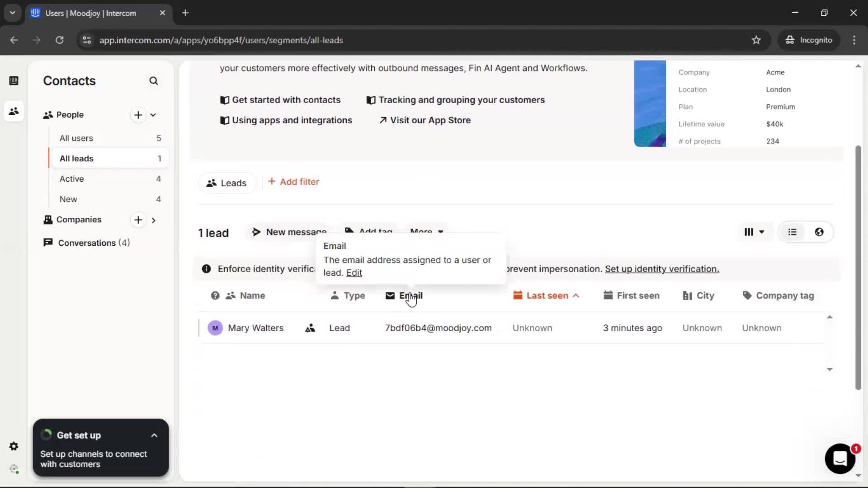
Task: Click the identity verification info icon
Action: tap(206, 269)
